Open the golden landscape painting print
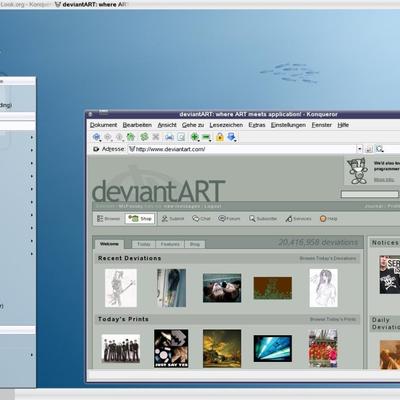Image resolution: width=400 pixels, height=400 pixels. [222, 349]
